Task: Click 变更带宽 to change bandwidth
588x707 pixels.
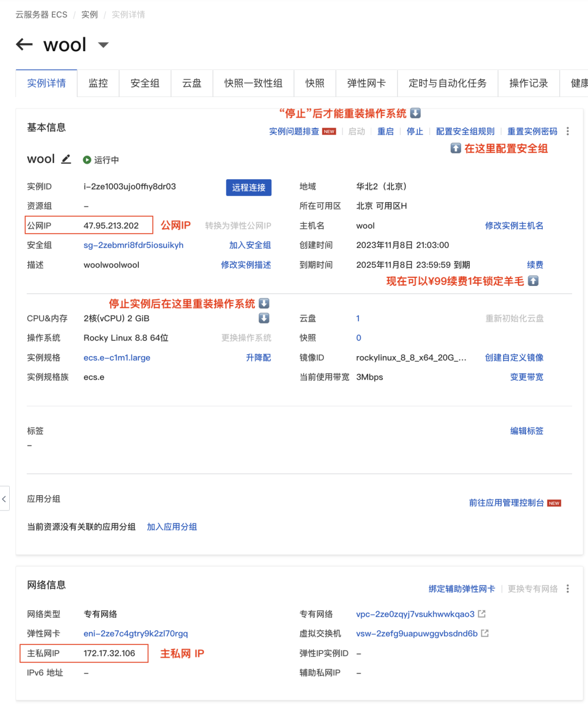Action: click(526, 376)
